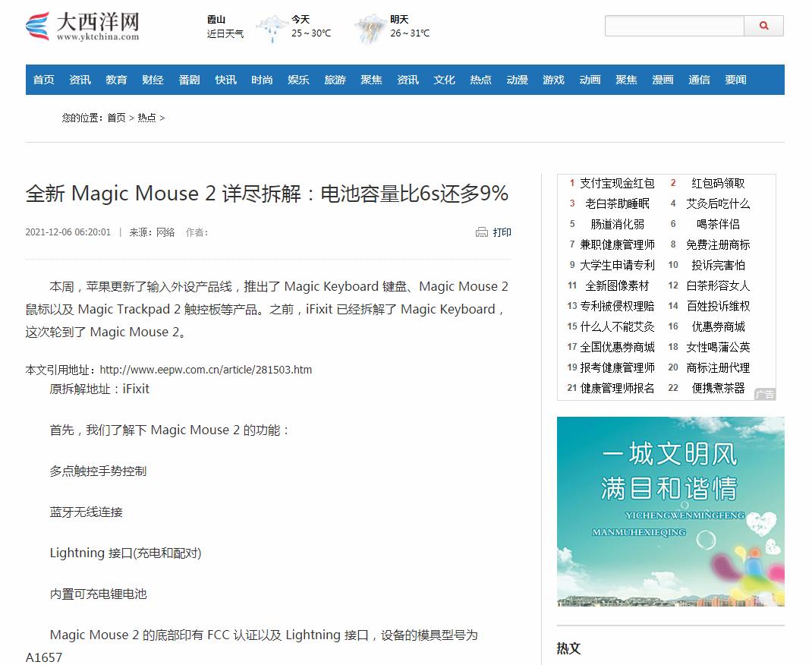Click the 打印 print link
This screenshot has width=812, height=665.
tap(502, 232)
